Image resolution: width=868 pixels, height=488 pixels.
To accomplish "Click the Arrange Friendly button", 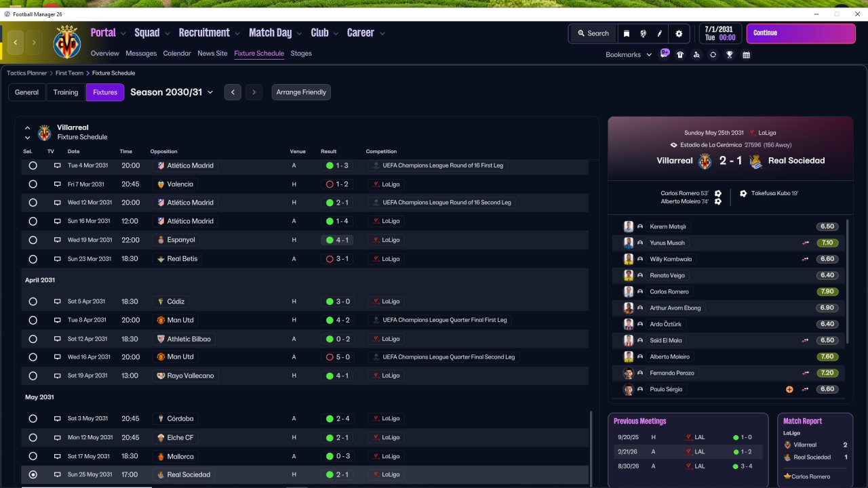I will point(301,92).
